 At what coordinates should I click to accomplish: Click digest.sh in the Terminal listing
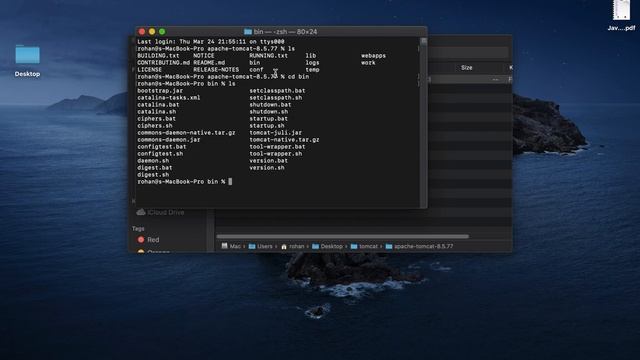[x=153, y=175]
